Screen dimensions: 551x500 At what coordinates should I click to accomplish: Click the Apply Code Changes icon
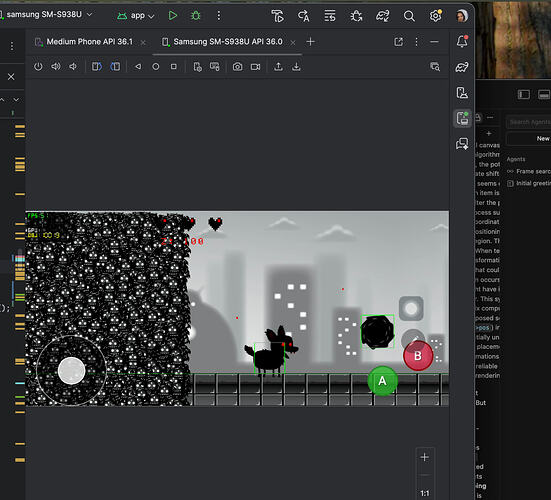coord(304,16)
